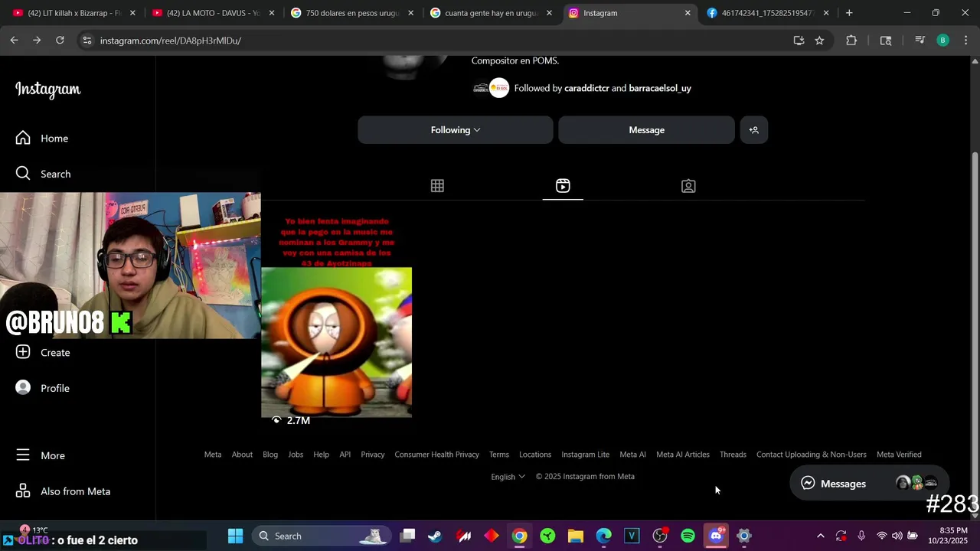Open caraddictcr follower link
980x551 pixels.
586,88
